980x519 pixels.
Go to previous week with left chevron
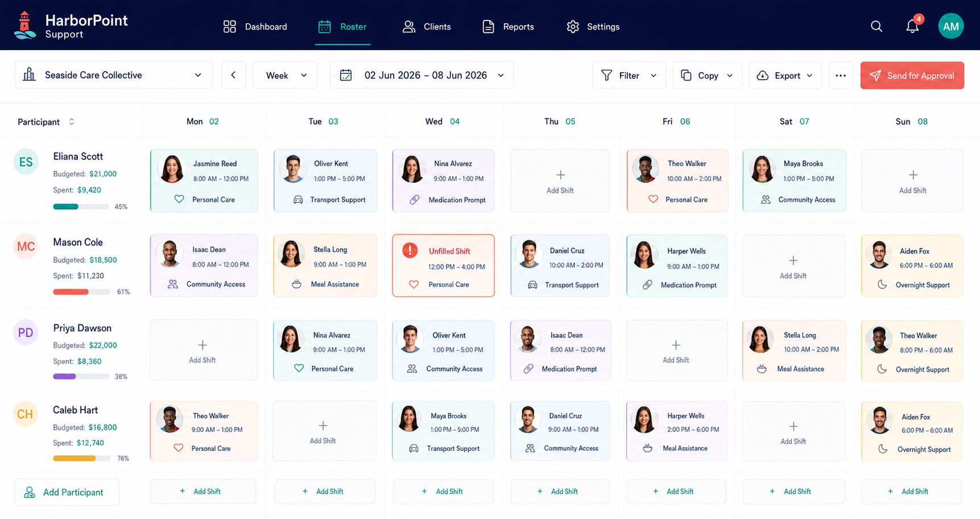233,75
